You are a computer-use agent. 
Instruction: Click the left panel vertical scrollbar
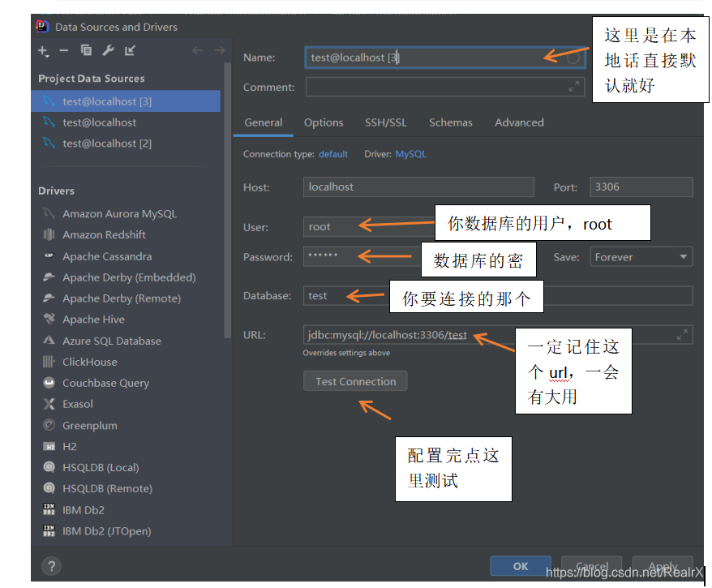[228, 200]
